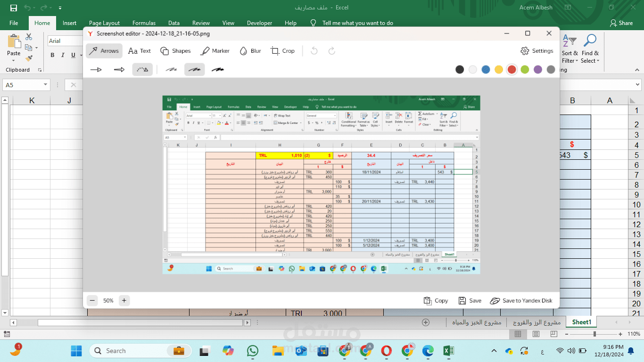
Task: Open sheet مشروع الرز والفروج
Action: point(536,322)
